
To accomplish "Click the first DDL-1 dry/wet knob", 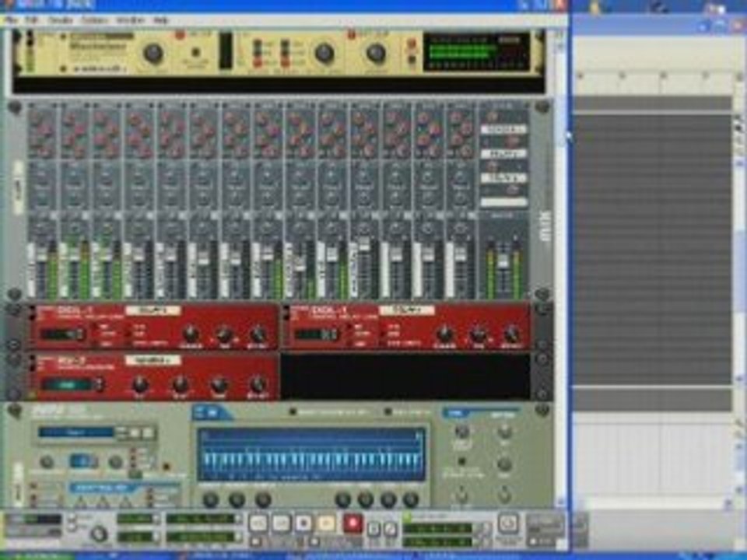I will (x=258, y=334).
